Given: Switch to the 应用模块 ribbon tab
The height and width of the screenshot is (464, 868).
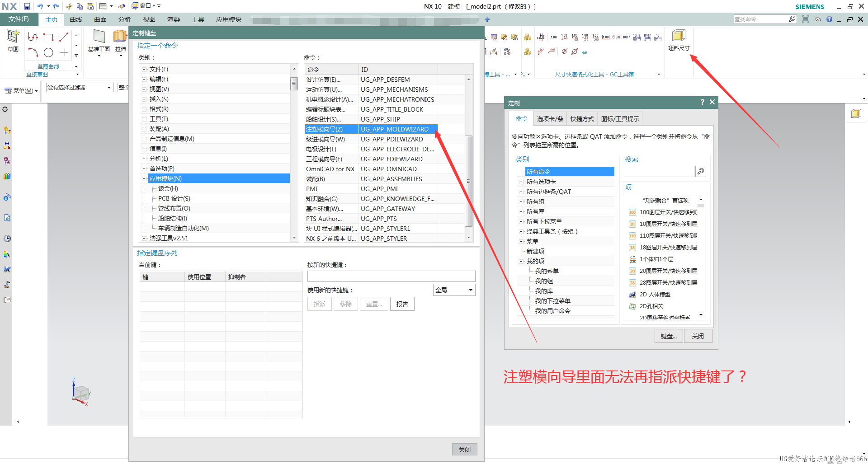Looking at the screenshot, I should point(228,19).
